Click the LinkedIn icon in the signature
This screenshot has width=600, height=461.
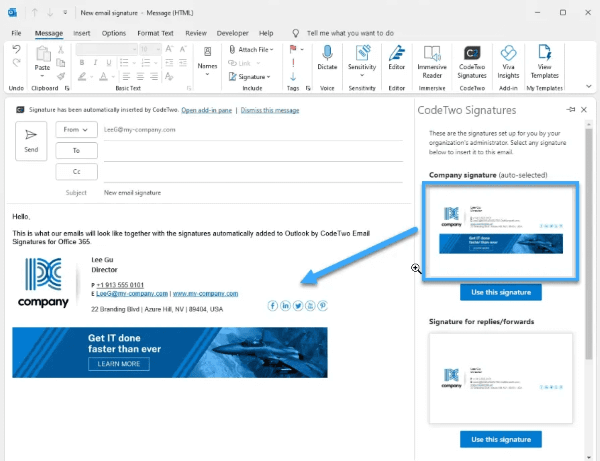(285, 306)
